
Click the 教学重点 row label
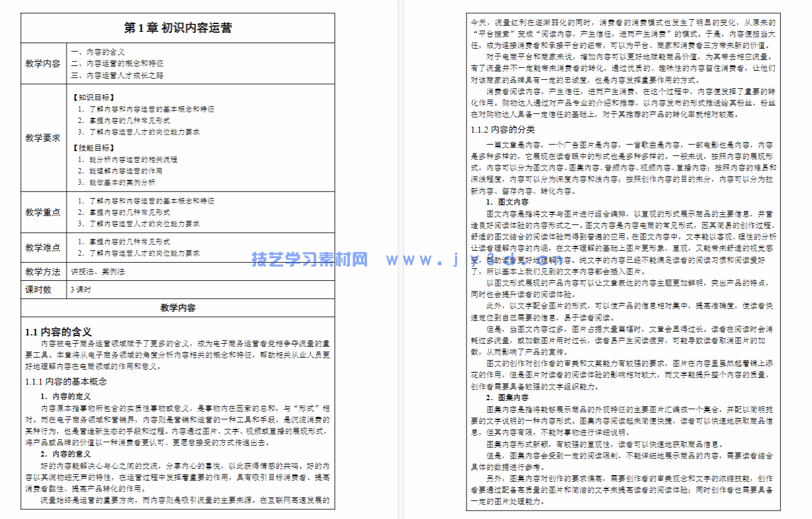(43, 212)
